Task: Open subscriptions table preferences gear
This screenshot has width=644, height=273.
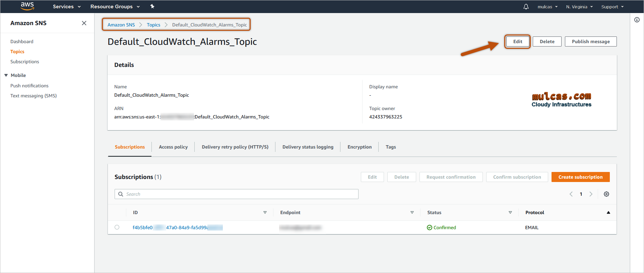Action: 606,194
